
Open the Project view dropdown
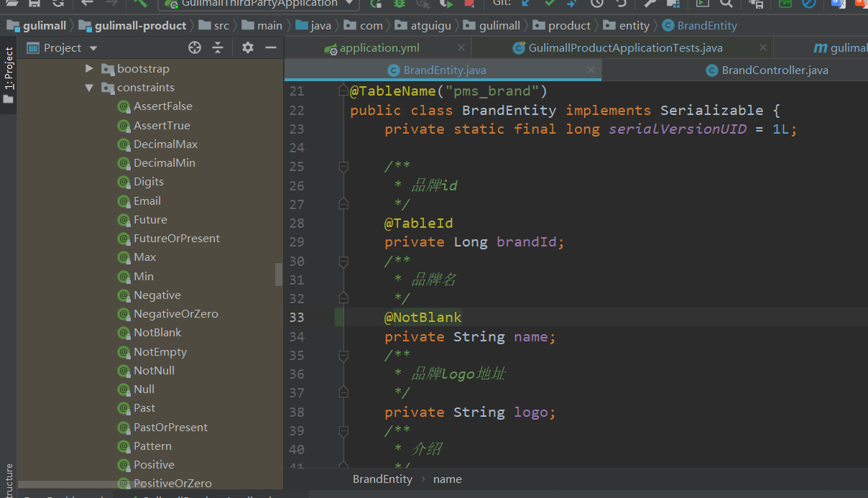[93, 48]
